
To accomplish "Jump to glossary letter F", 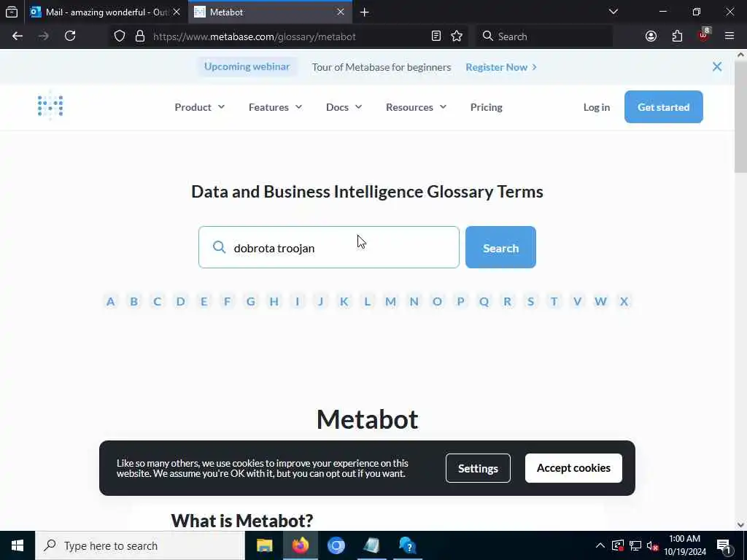I will tap(228, 301).
